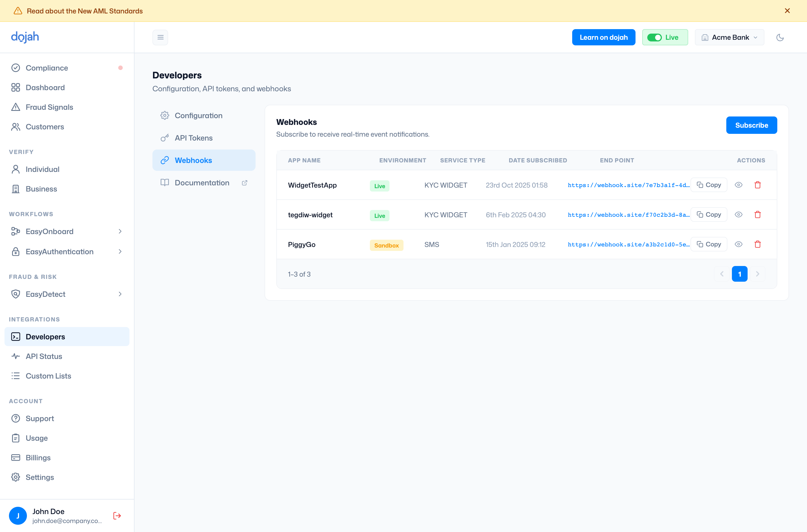Copy WidgetTestApp endpoint URL
The image size is (807, 532).
pos(709,185)
